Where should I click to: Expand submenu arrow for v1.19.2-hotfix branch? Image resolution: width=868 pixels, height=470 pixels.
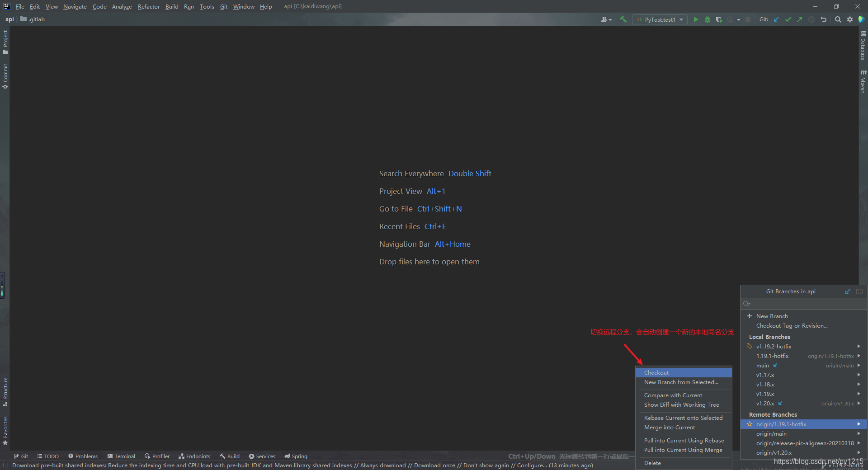point(859,346)
